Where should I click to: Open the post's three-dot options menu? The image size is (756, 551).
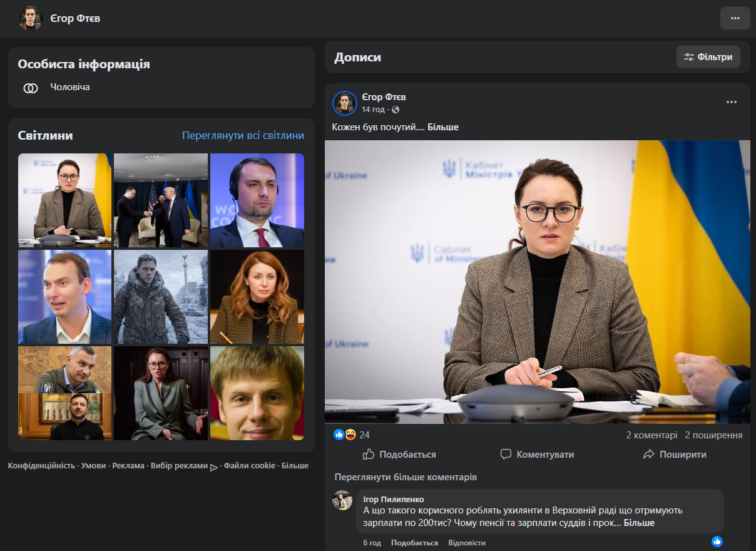(731, 102)
